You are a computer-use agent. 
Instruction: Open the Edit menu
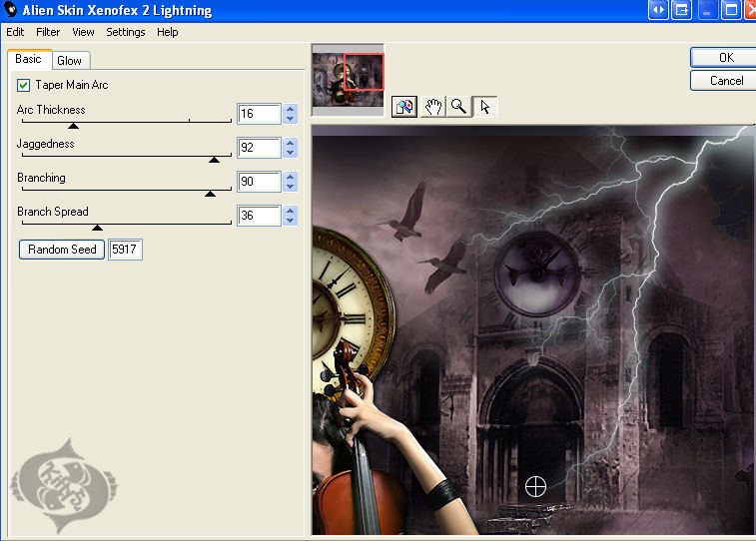15,32
